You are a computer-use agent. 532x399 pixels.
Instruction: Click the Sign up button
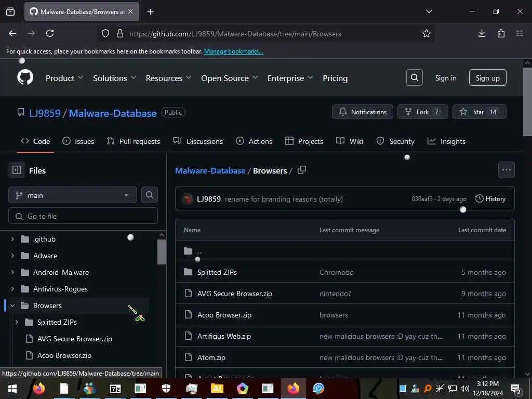point(487,78)
